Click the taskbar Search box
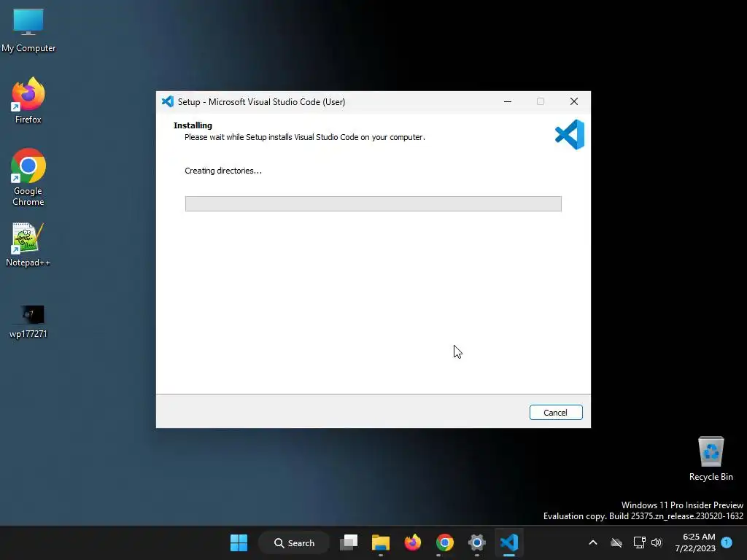747x560 pixels. (294, 542)
